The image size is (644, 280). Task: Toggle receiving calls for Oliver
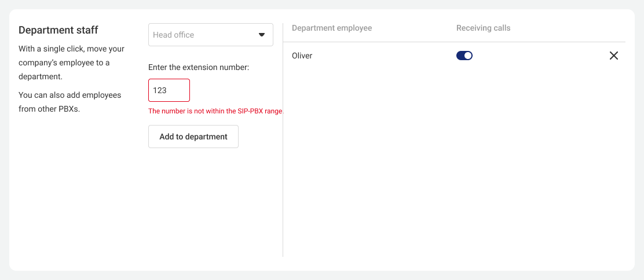click(x=464, y=56)
